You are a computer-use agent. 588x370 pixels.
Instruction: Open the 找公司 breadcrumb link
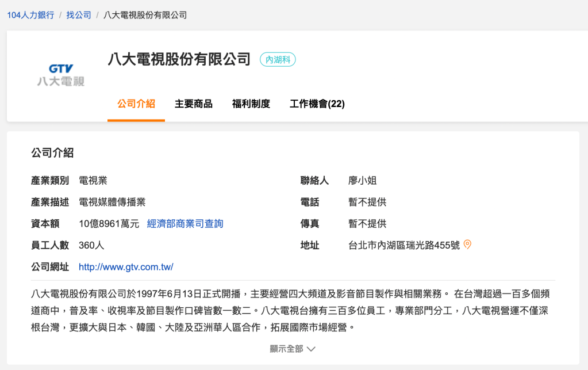(x=79, y=15)
